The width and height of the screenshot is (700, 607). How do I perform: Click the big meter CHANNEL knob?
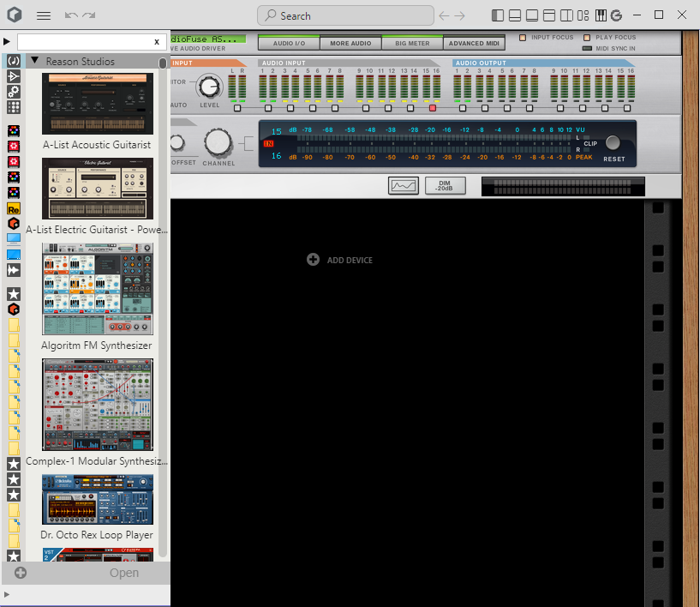point(218,143)
